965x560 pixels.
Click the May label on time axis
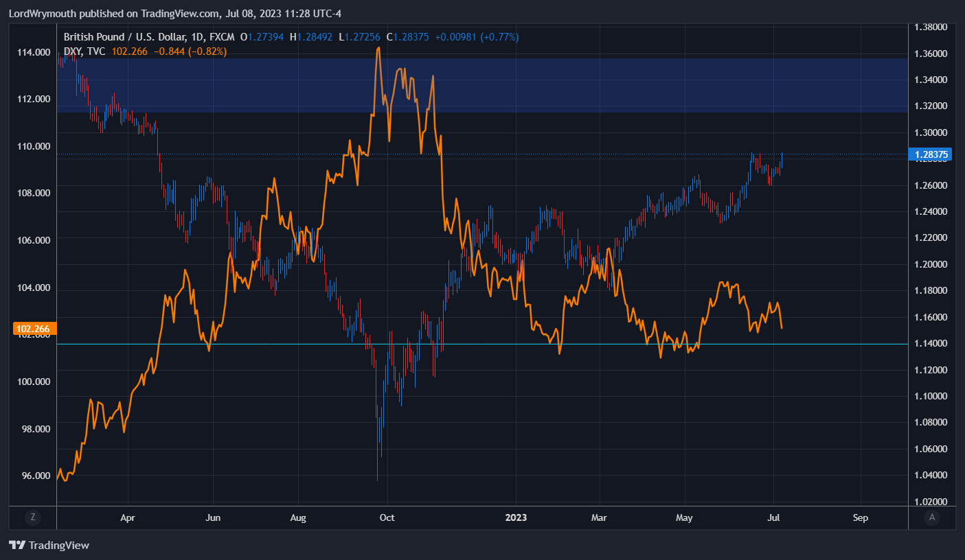pyautogui.click(x=685, y=518)
